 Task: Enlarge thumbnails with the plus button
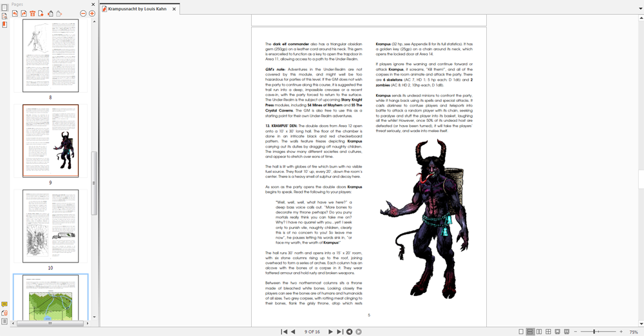tap(92, 14)
